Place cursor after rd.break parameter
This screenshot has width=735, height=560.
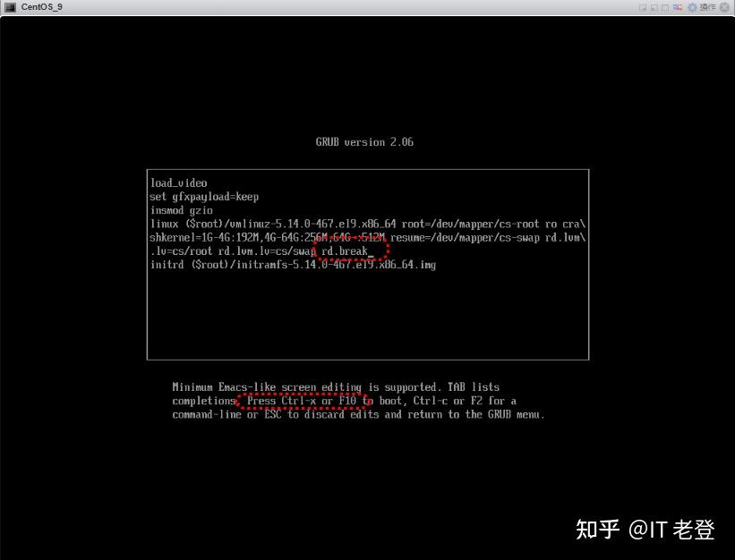pos(371,251)
